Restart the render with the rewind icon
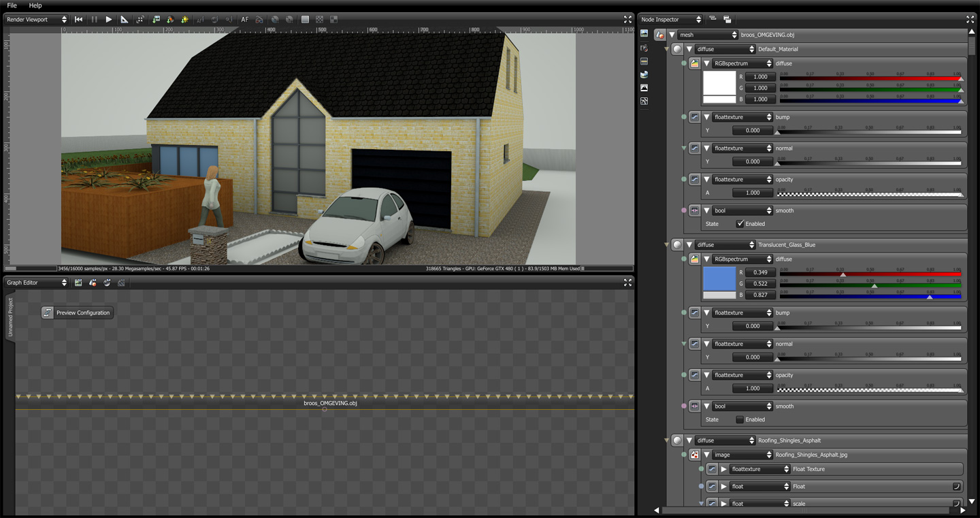980x518 pixels. tap(79, 20)
